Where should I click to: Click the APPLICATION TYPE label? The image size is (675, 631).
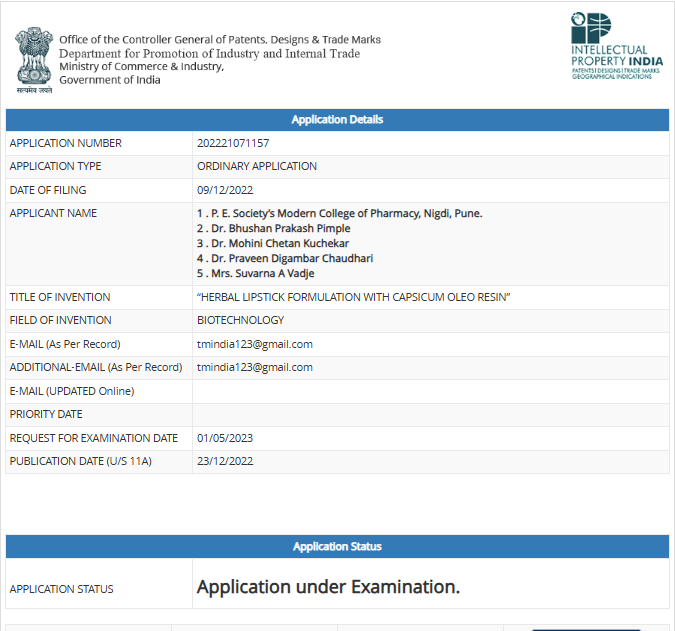click(x=55, y=166)
